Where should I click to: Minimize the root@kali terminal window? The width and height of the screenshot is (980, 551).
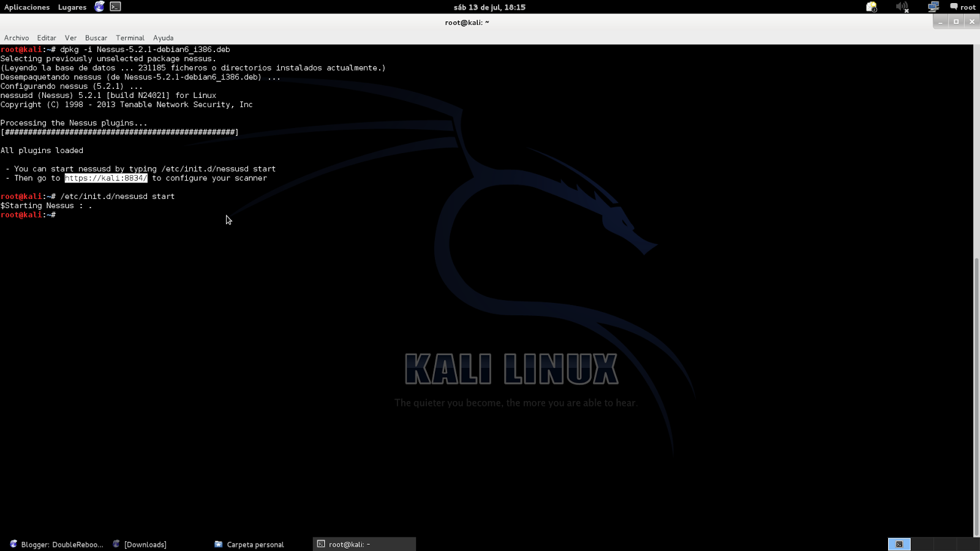941,22
